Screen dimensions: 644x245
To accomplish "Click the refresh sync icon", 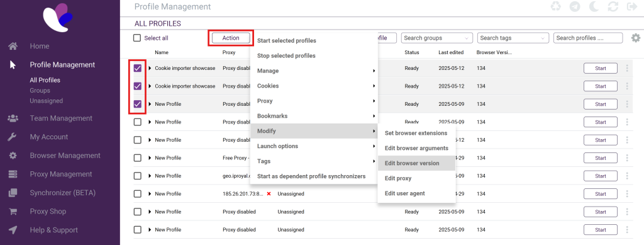I will click(x=613, y=6).
